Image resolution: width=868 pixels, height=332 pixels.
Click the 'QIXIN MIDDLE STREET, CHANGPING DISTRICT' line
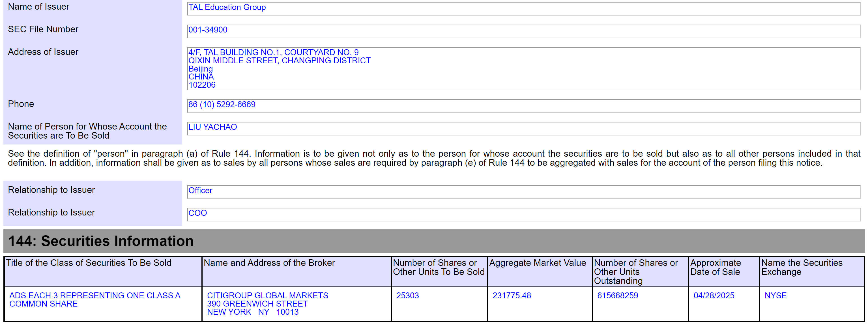pos(279,60)
